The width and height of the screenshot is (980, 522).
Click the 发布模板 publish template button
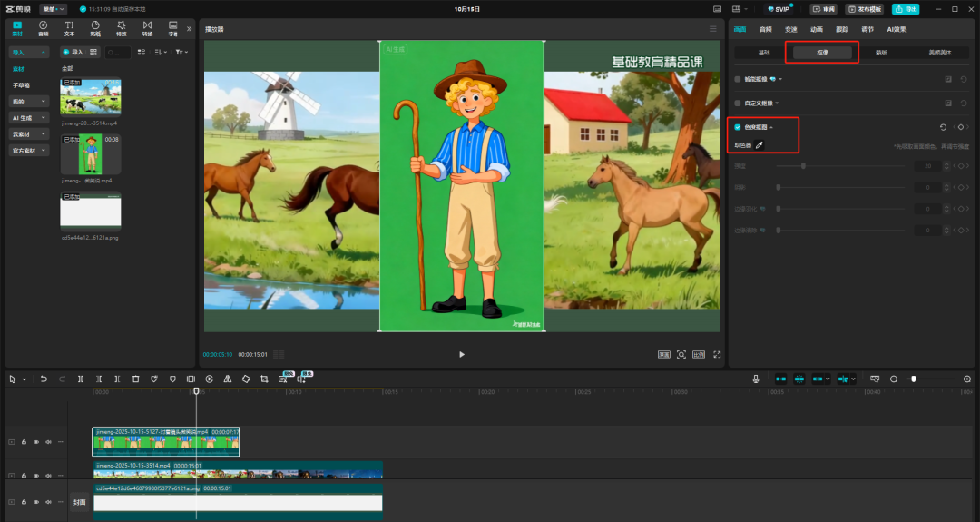864,9
